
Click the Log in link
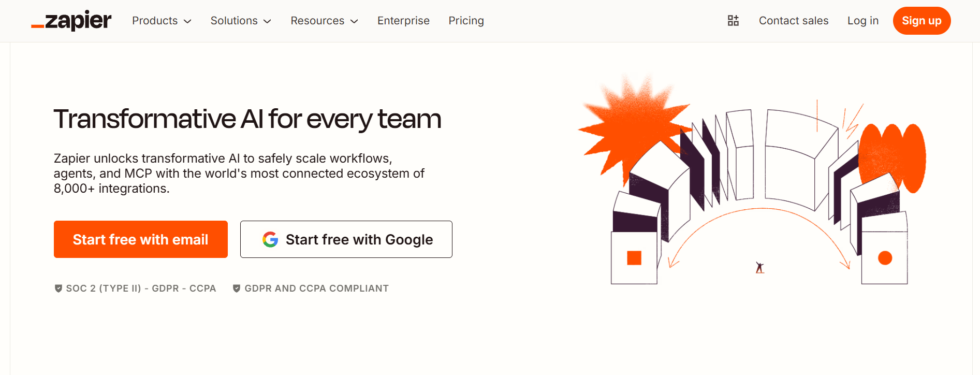862,21
